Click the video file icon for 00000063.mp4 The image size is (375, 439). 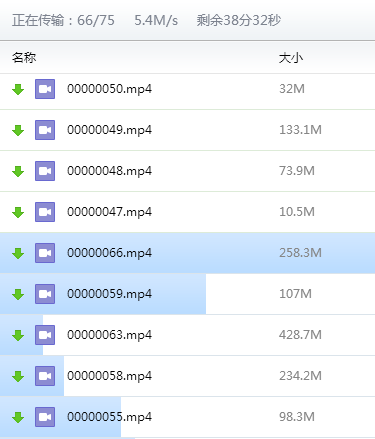(45, 335)
